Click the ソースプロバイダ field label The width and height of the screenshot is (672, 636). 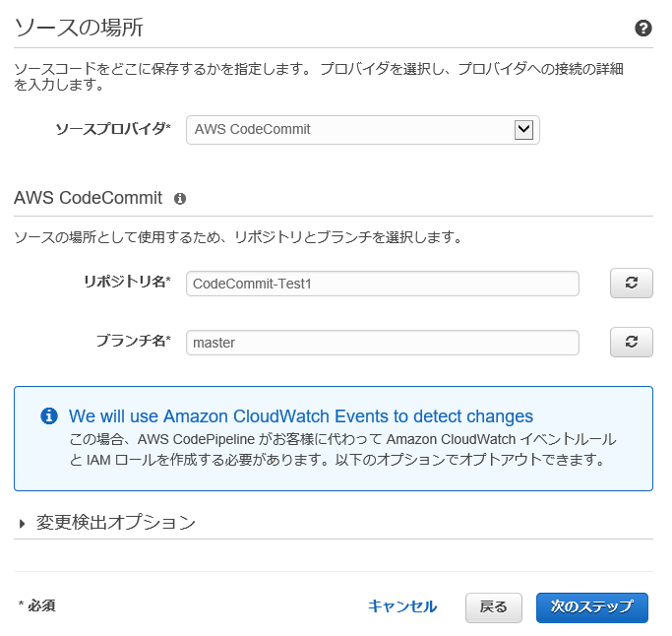point(113,129)
